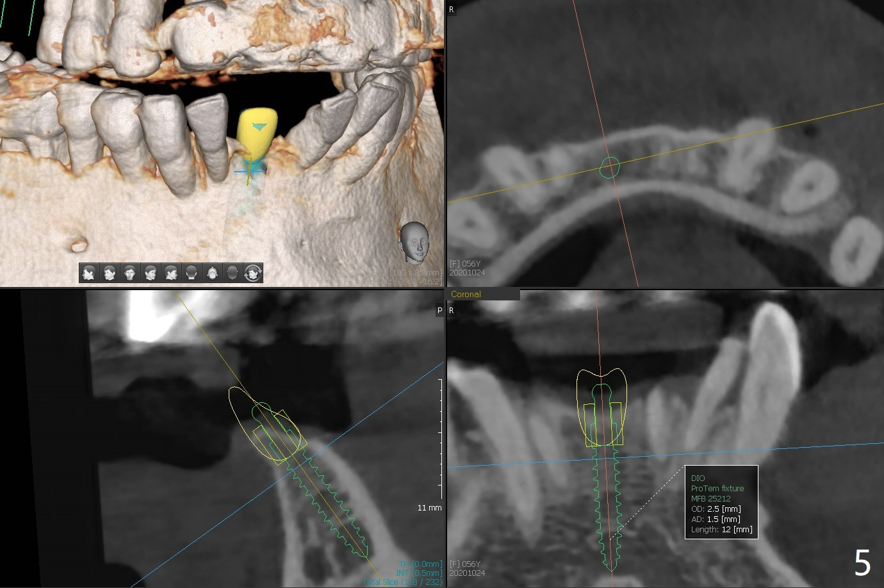
Task: Select the left profile head view preset
Action: tap(89, 273)
